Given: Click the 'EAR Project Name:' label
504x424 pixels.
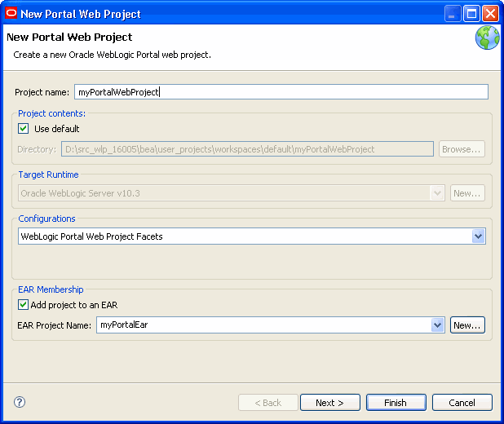Looking at the screenshot, I should [55, 325].
